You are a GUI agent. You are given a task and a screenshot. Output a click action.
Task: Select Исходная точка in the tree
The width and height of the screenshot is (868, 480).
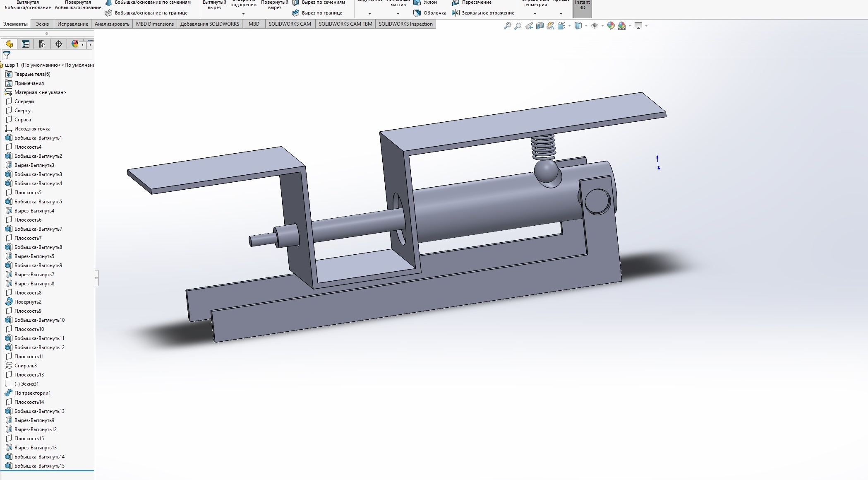pyautogui.click(x=32, y=129)
